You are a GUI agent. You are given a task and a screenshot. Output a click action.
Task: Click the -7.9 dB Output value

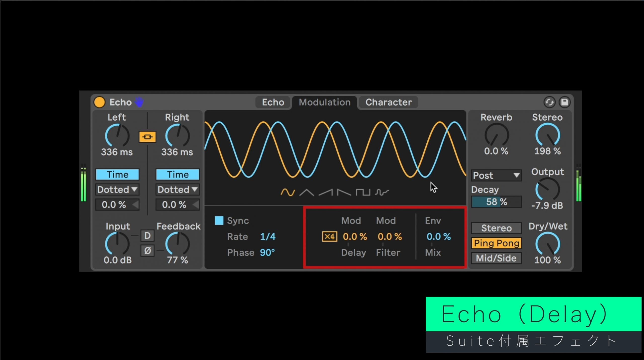tap(547, 205)
